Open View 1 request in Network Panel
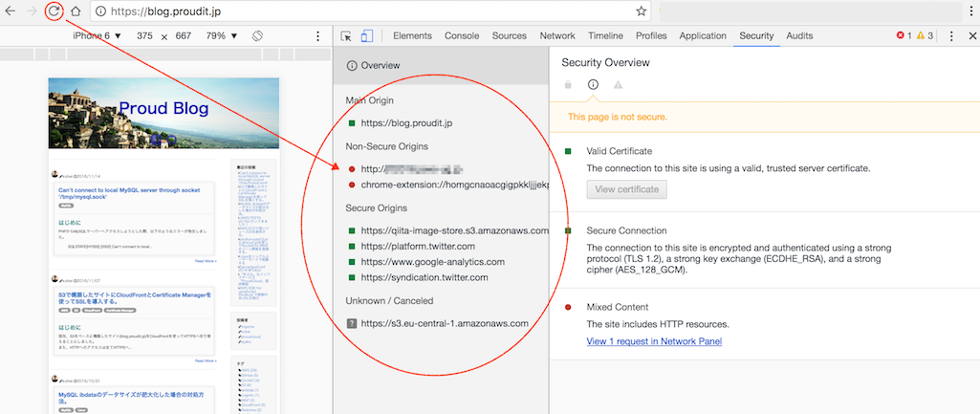 click(x=654, y=341)
